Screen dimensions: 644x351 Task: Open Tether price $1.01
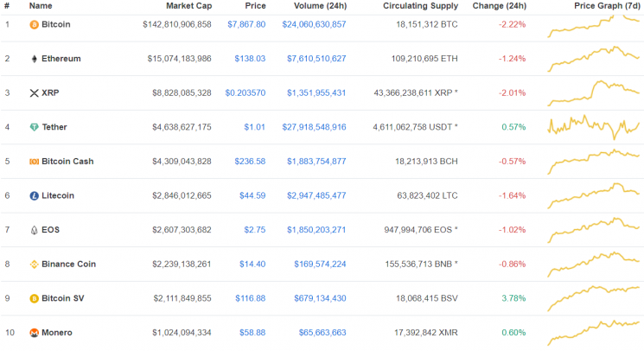pyautogui.click(x=255, y=127)
